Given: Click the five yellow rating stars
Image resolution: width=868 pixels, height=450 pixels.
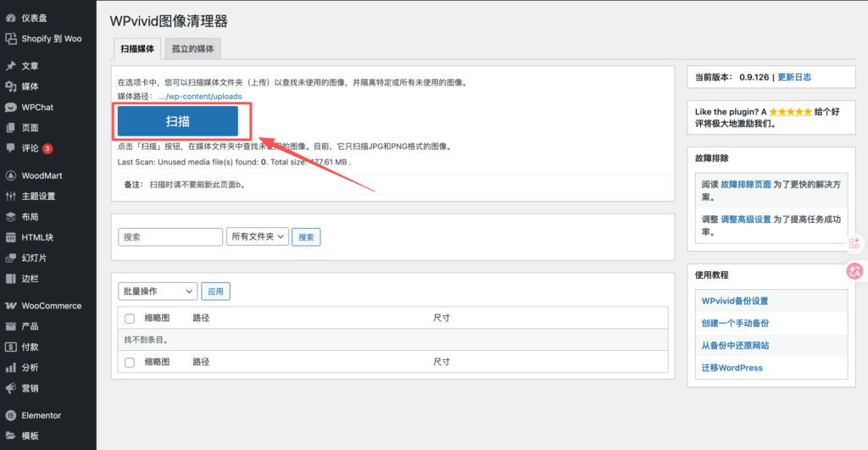Looking at the screenshot, I should point(790,112).
